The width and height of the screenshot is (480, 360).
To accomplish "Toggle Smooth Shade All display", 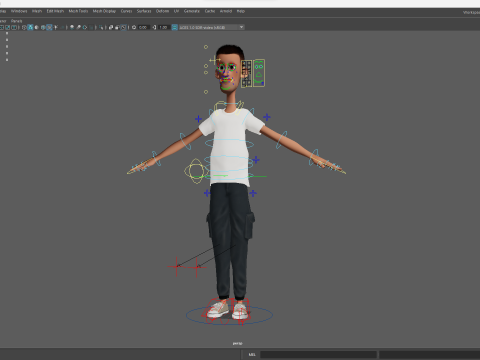I will point(30,27).
